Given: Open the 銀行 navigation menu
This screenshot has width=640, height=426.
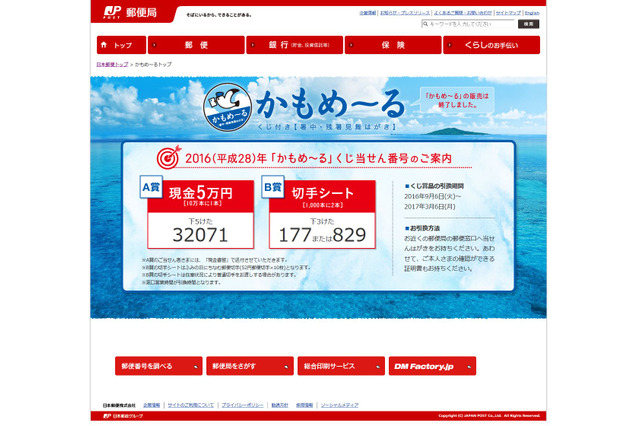Looking at the screenshot, I should click(x=292, y=45).
